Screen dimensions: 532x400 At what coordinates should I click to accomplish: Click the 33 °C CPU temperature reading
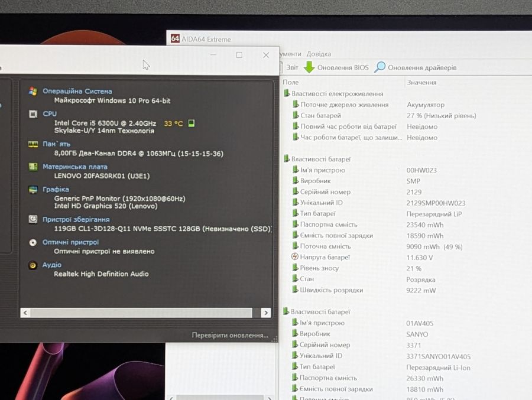(173, 123)
